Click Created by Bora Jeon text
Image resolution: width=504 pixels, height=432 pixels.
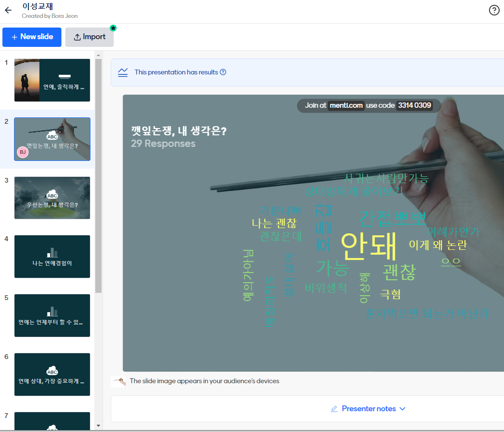49,16
